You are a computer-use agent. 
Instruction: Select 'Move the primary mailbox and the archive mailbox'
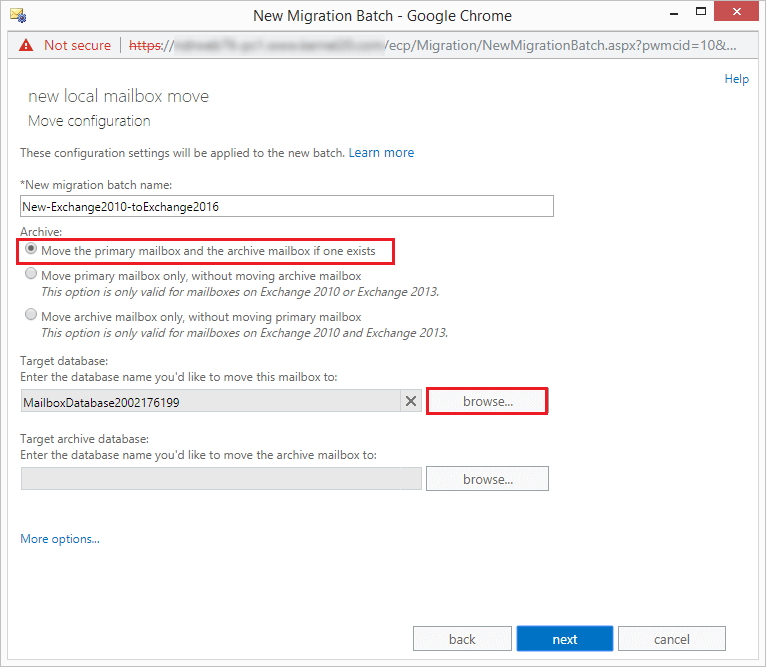pyautogui.click(x=32, y=250)
